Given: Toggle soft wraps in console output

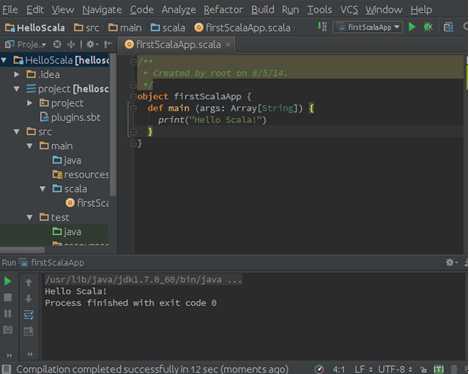Looking at the screenshot, I should click(x=29, y=315).
